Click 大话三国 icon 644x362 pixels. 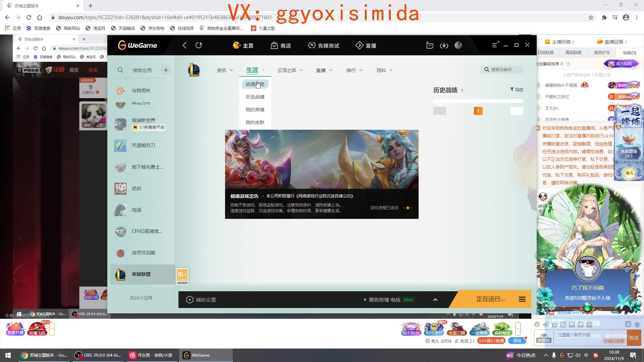pos(457,329)
